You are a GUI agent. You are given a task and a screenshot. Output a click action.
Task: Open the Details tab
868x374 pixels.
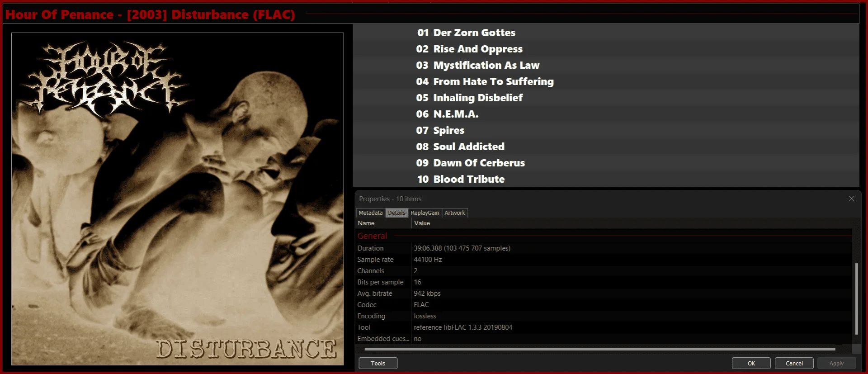click(x=396, y=213)
